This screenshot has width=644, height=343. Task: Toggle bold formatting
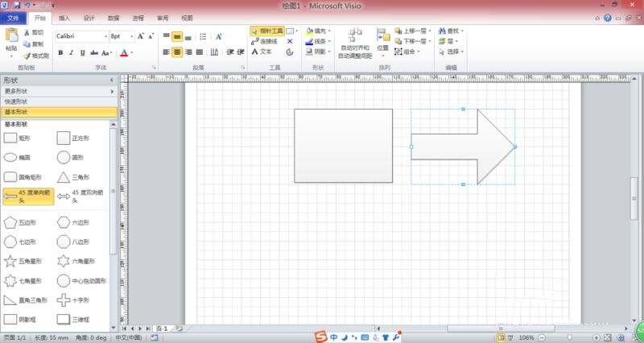pos(61,53)
